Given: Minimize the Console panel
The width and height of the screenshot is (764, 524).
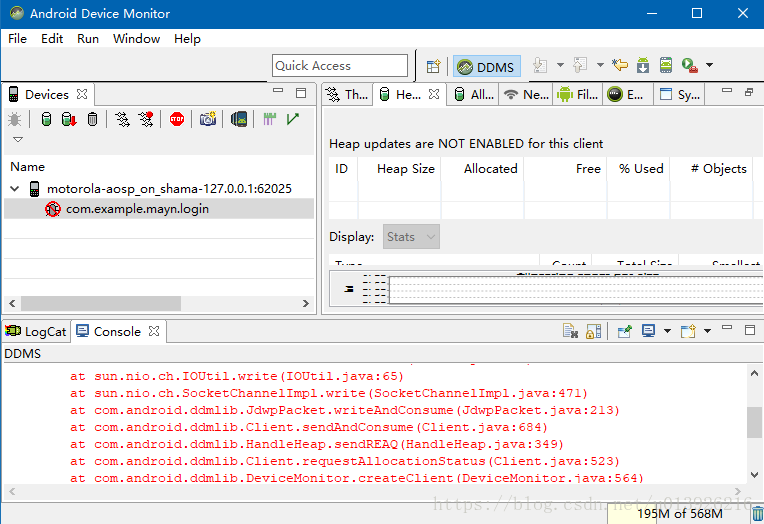Looking at the screenshot, I should pos(727,328).
